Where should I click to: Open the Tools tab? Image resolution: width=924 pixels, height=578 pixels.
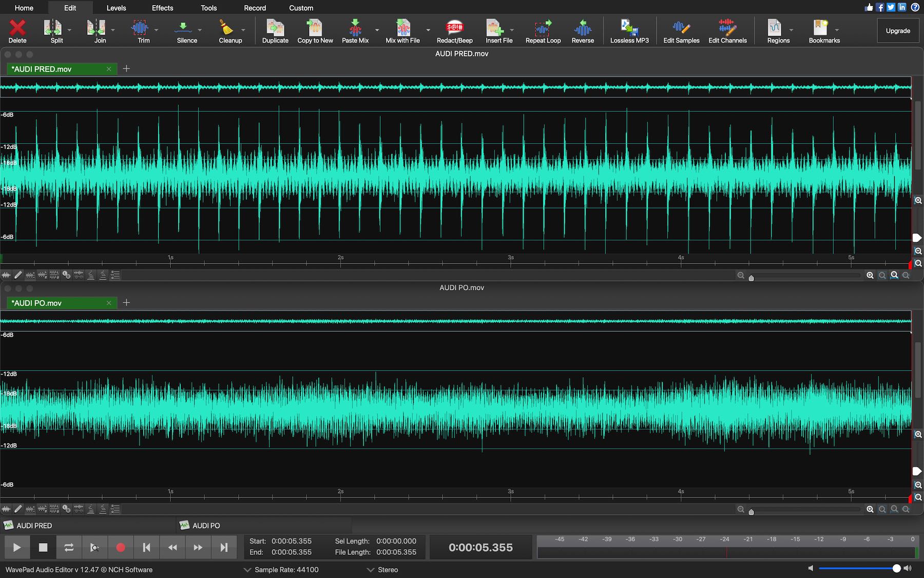[x=208, y=8]
